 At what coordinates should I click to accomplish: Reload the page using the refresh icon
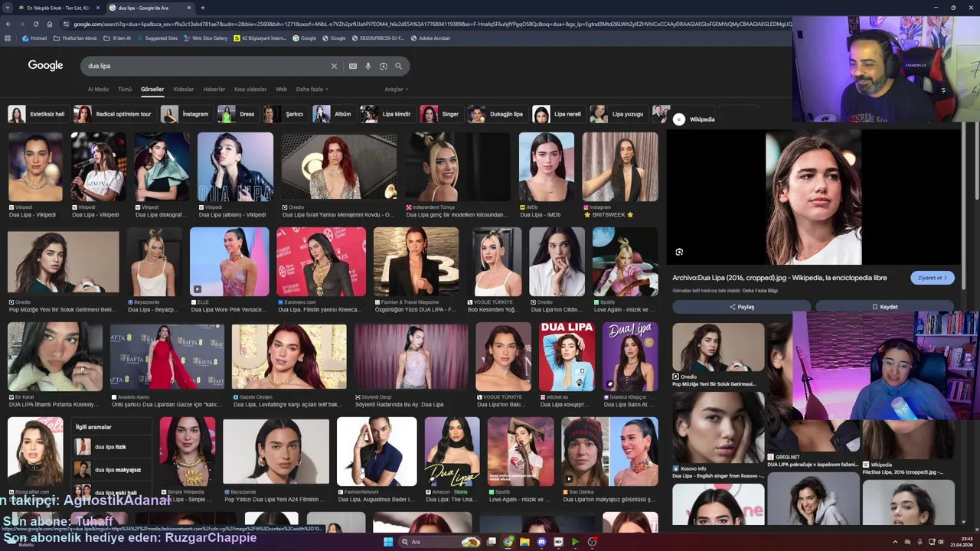coord(35,24)
